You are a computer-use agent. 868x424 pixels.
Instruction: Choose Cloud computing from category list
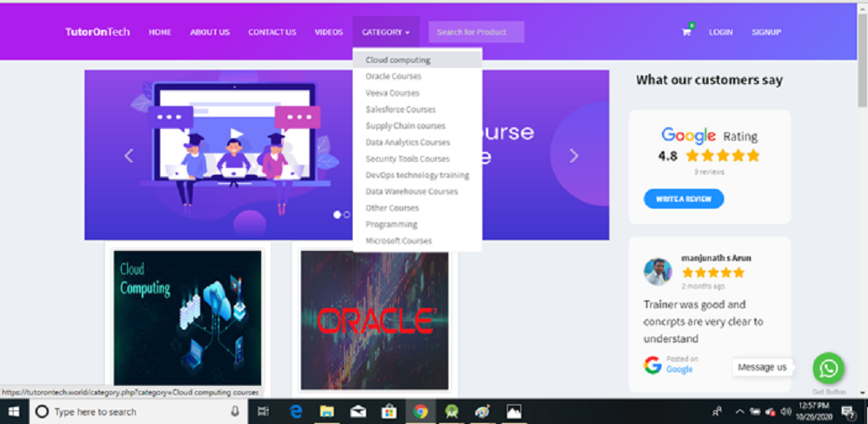417,59
